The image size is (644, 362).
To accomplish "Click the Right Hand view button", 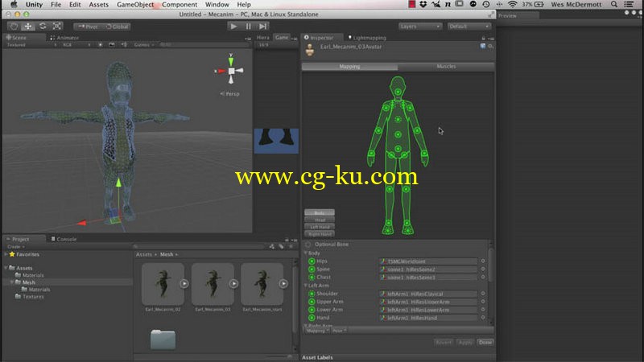I will click(x=320, y=234).
